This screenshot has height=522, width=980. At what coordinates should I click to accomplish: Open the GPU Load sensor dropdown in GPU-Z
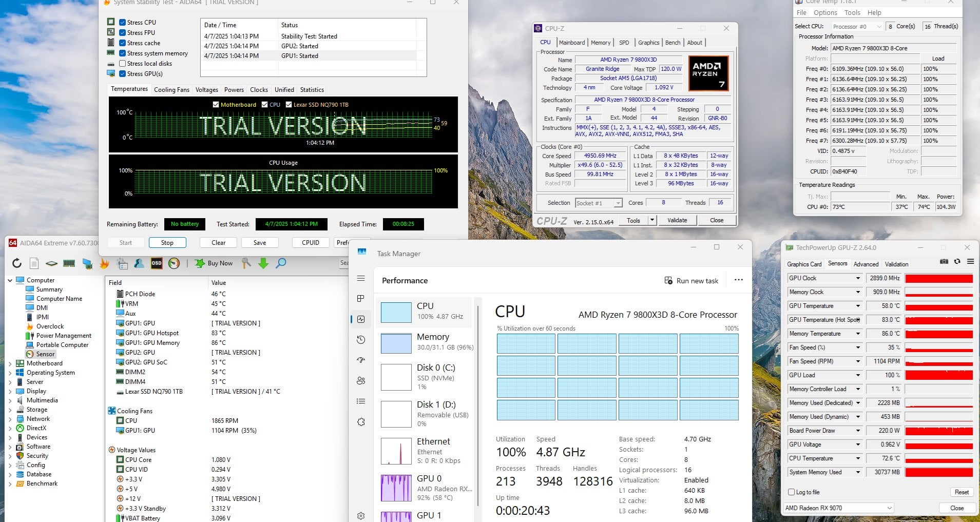[x=857, y=375]
